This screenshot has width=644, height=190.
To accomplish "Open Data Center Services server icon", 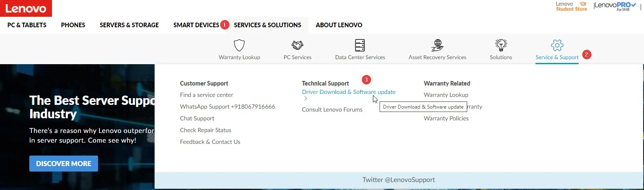I will pyautogui.click(x=360, y=45).
